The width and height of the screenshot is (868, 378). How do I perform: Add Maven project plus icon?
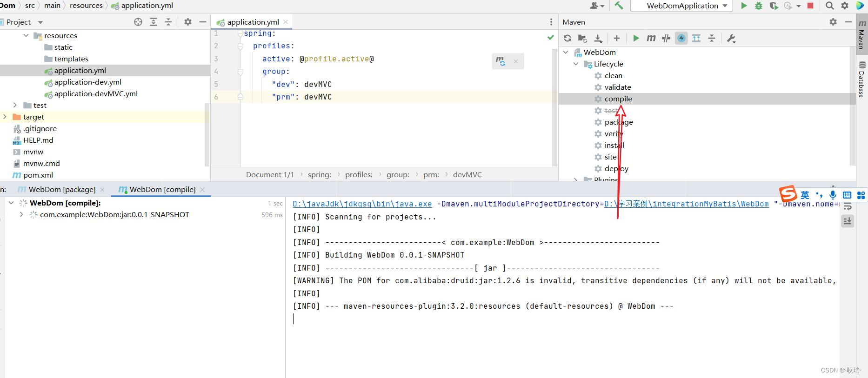point(617,38)
